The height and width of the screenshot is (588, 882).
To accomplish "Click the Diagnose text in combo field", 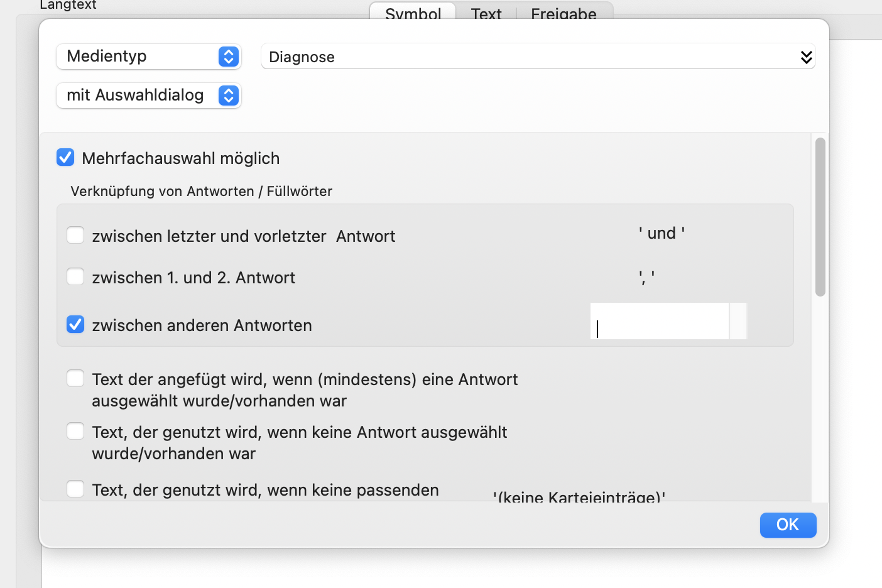I will (x=302, y=57).
